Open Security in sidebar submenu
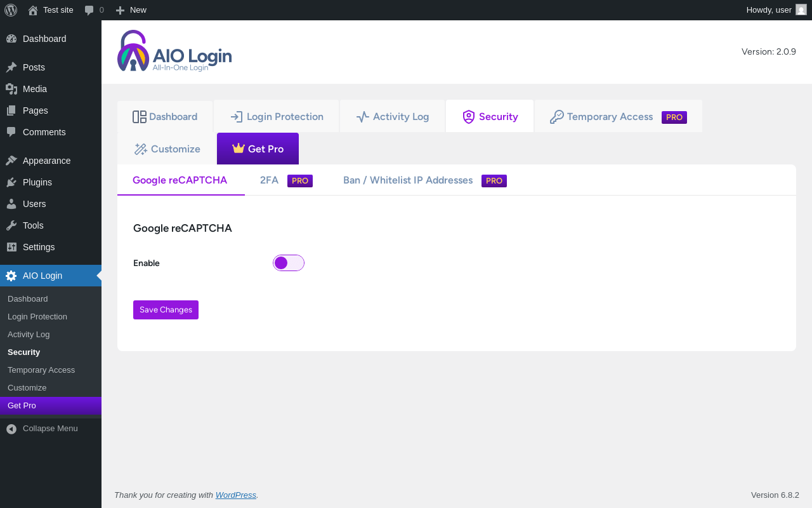 click(51, 352)
